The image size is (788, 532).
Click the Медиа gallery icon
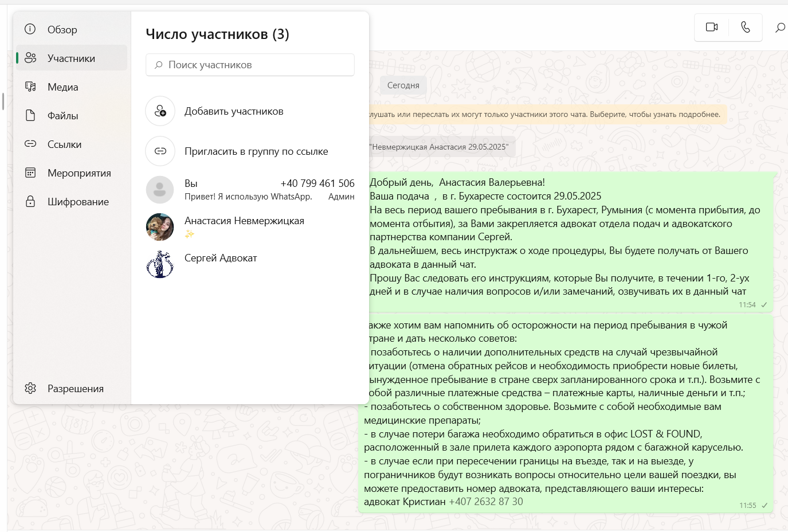point(30,87)
